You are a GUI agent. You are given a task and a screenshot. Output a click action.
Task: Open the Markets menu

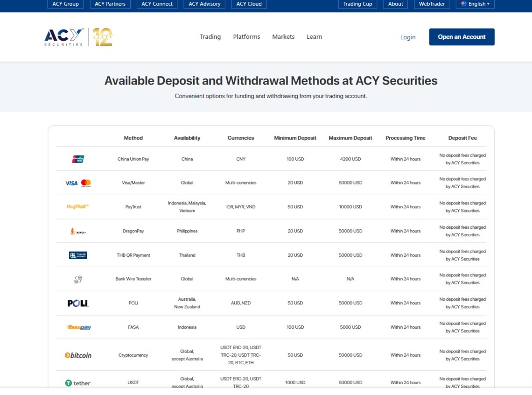pos(283,36)
